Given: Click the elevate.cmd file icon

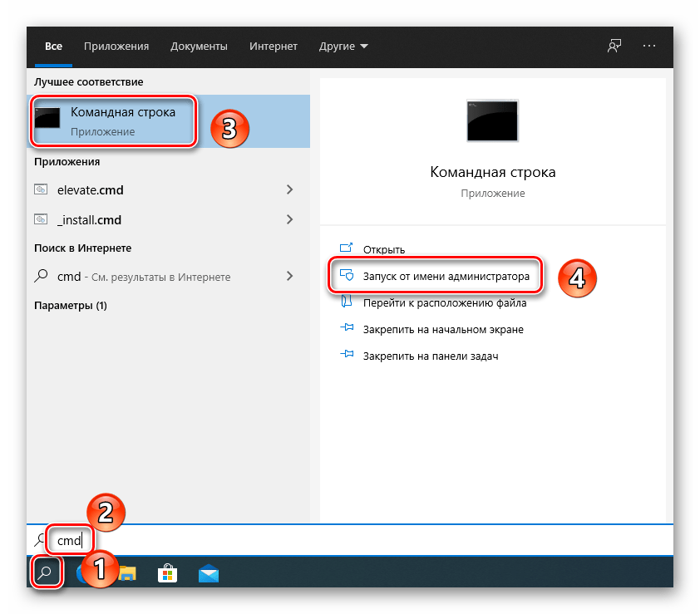Looking at the screenshot, I should click(x=42, y=190).
